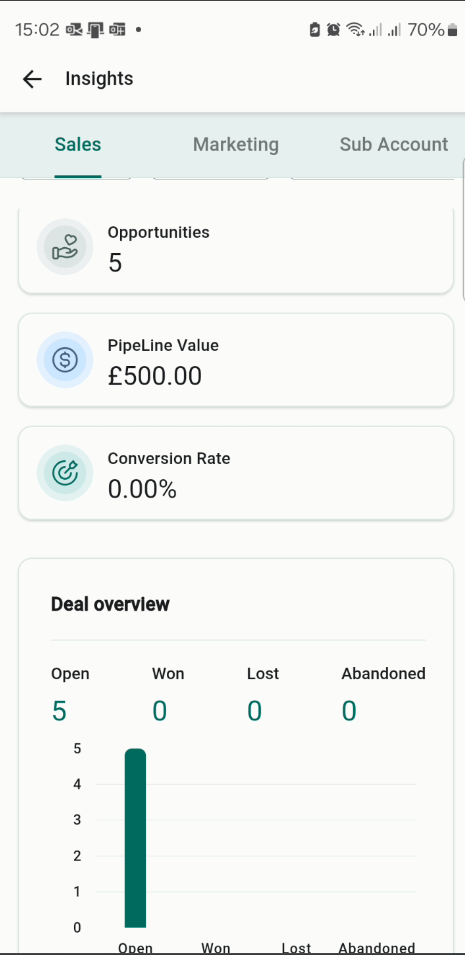Open the Conversion Rate card
Image resolution: width=465 pixels, height=955 pixels.
236,473
